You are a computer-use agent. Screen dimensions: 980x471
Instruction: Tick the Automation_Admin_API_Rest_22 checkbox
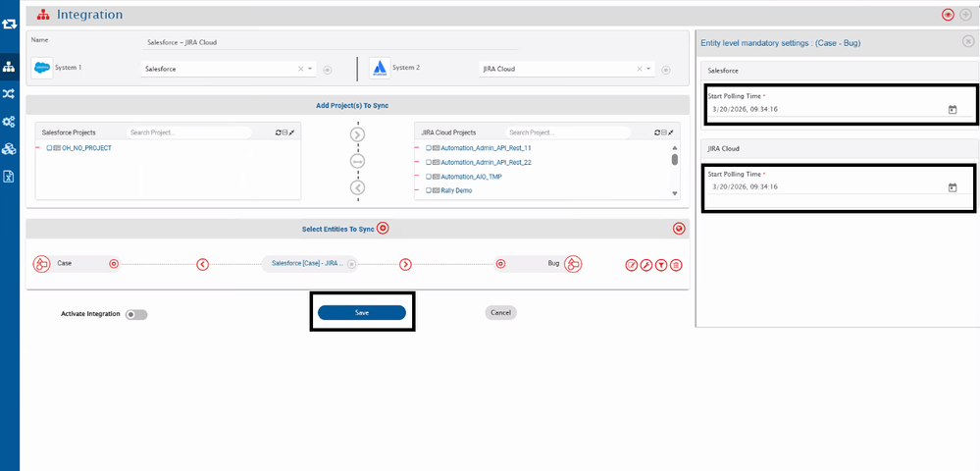coord(429,162)
